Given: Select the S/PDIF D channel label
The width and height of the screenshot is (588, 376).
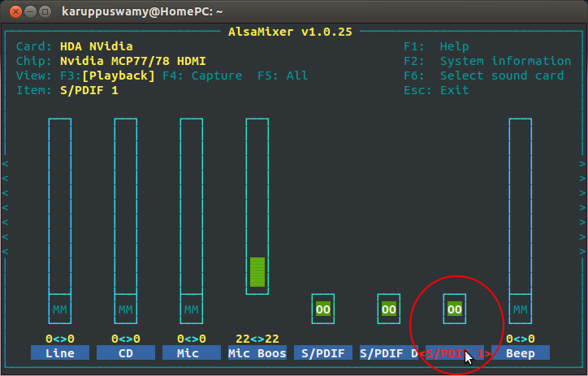Looking at the screenshot, I should click(x=388, y=352).
